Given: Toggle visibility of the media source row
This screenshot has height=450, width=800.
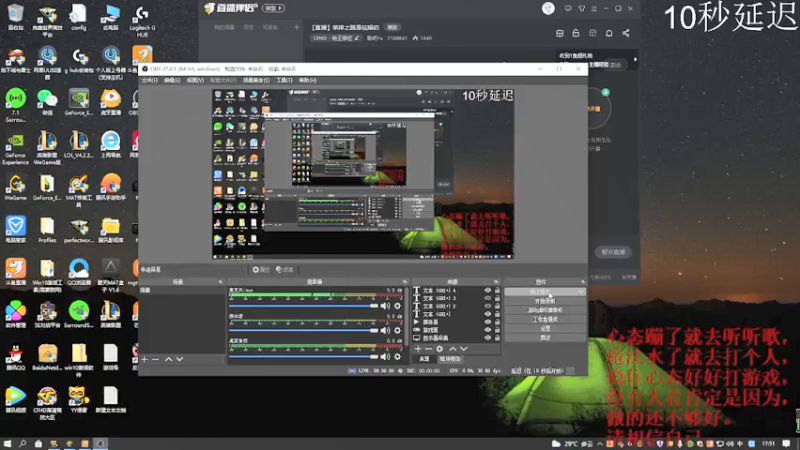Looking at the screenshot, I should tap(487, 322).
